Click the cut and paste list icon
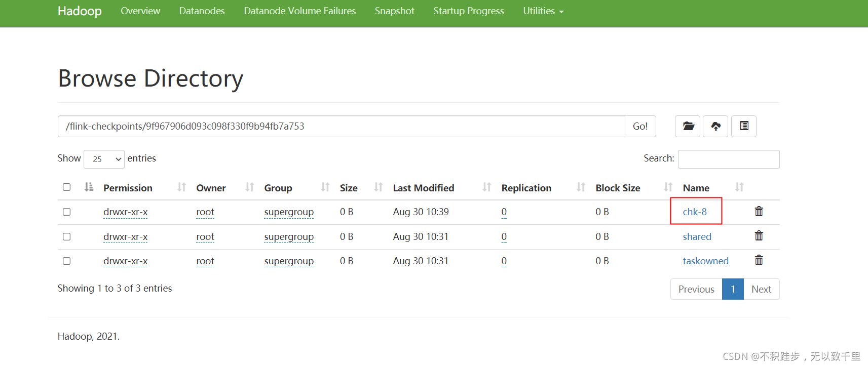 click(x=744, y=126)
